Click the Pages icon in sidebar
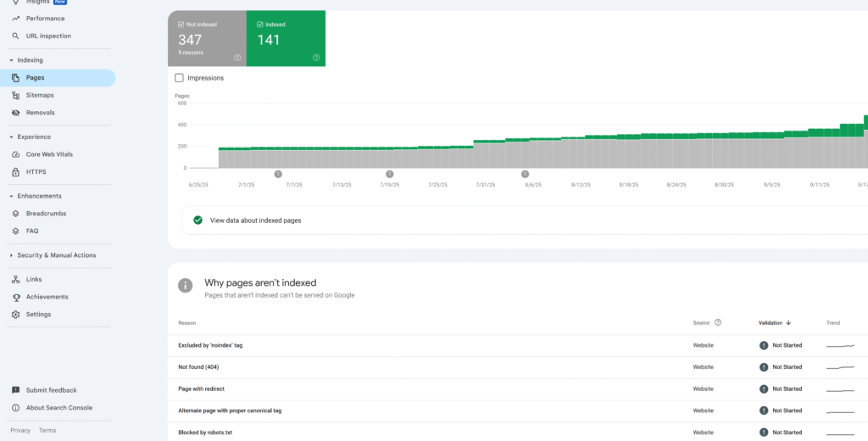The image size is (868, 441). [x=15, y=78]
